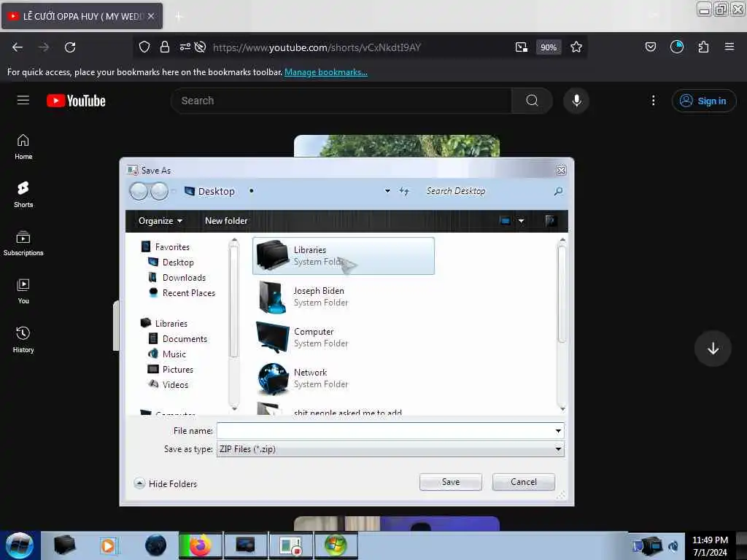
Task: Open History in YouTube sidebar
Action: 23,340
